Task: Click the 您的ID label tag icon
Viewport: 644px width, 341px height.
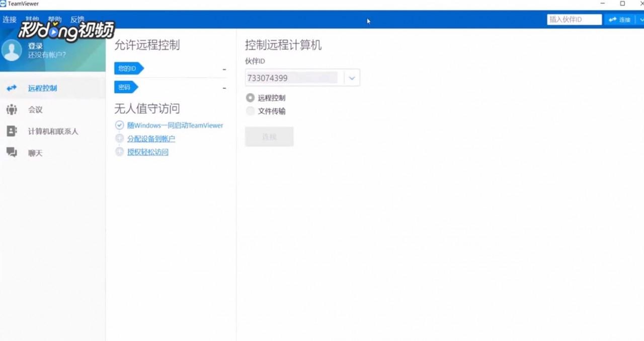Action: coord(128,69)
